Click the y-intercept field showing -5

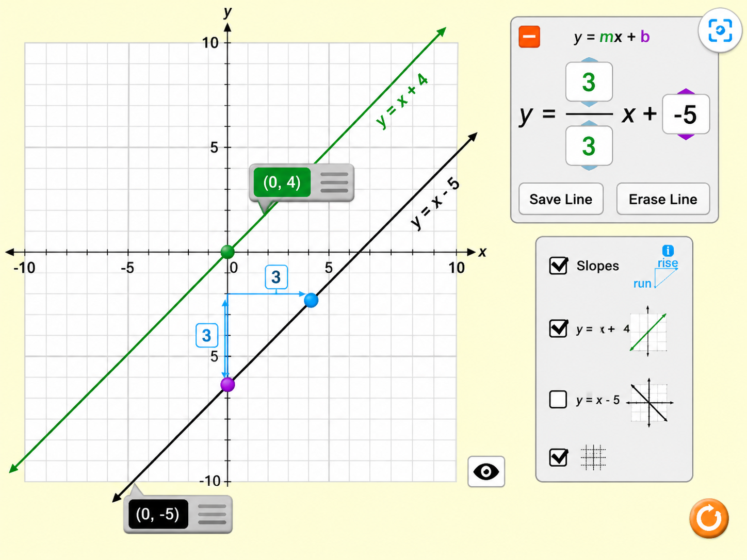pos(686,114)
